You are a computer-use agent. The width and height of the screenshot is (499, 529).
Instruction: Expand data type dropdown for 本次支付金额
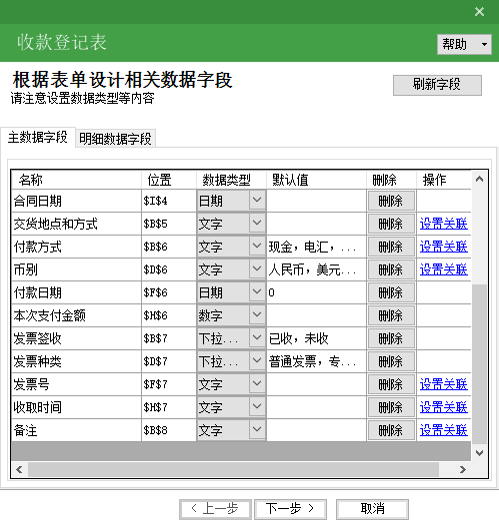[x=257, y=315]
